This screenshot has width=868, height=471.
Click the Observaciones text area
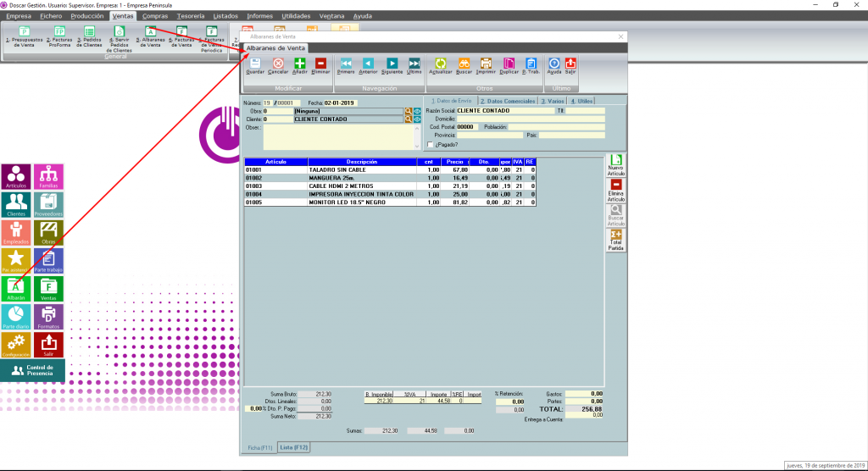[339, 136]
